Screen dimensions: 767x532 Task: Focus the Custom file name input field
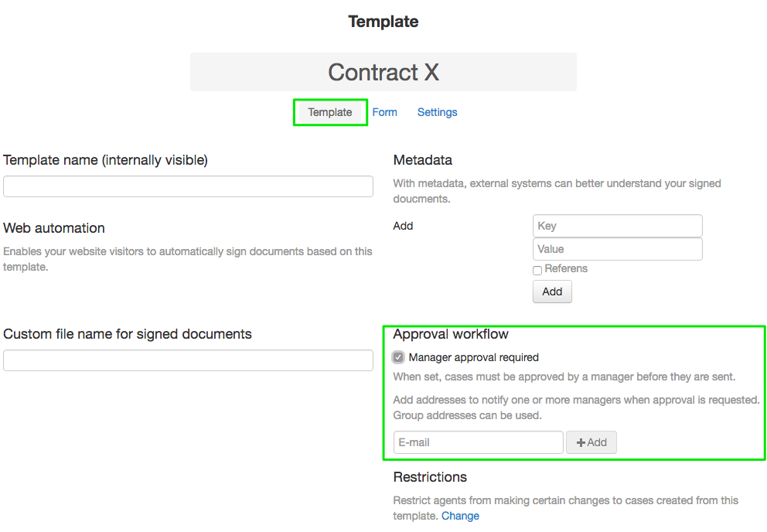pos(188,360)
